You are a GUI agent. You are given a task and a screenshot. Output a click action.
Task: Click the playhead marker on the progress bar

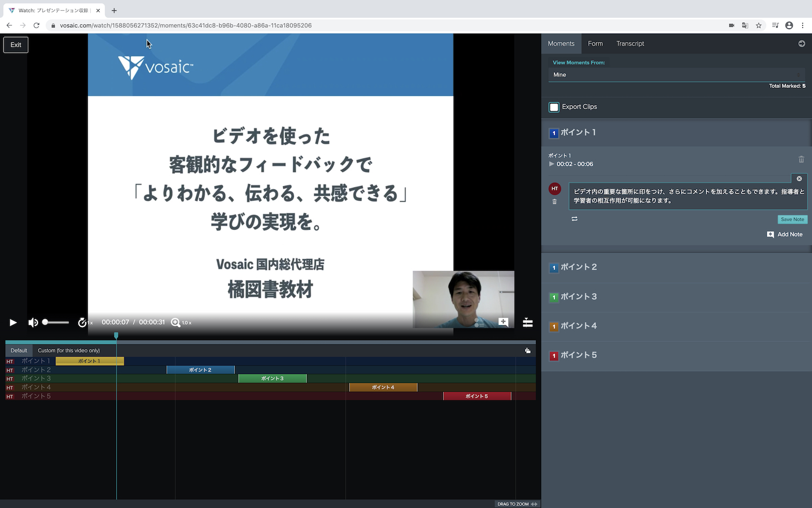116,335
